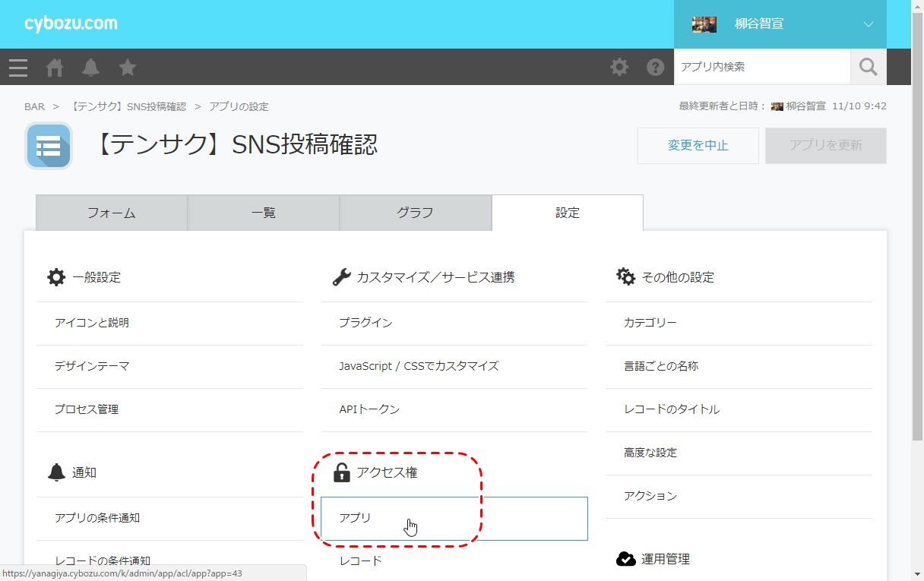The image size is (924, 581).
Task: Switch to the グラフ tab
Action: click(416, 213)
